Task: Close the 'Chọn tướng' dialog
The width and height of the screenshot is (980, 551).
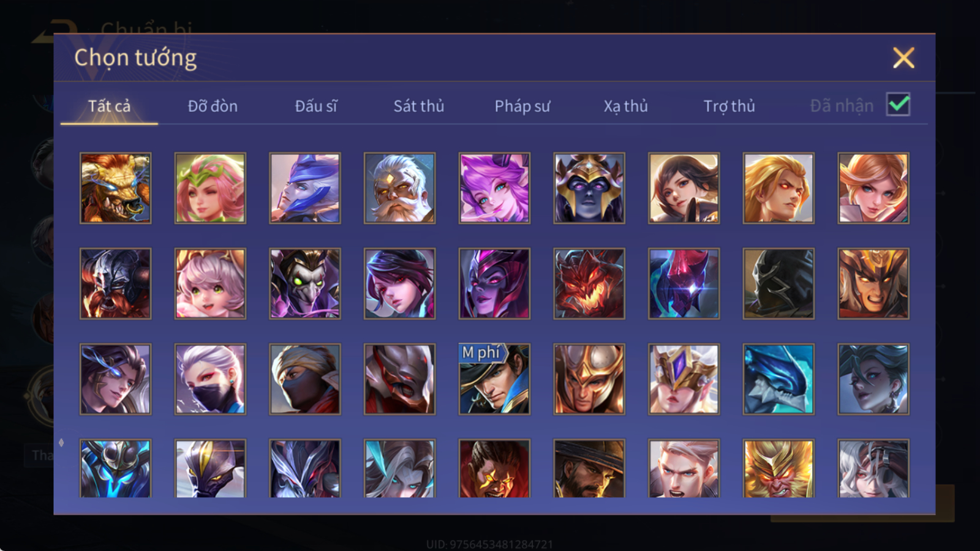Action: [x=903, y=58]
